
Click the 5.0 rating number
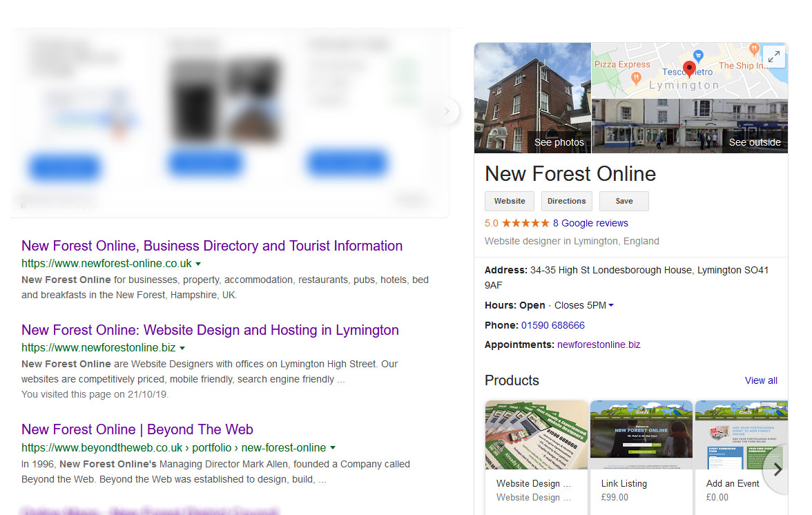tap(492, 223)
